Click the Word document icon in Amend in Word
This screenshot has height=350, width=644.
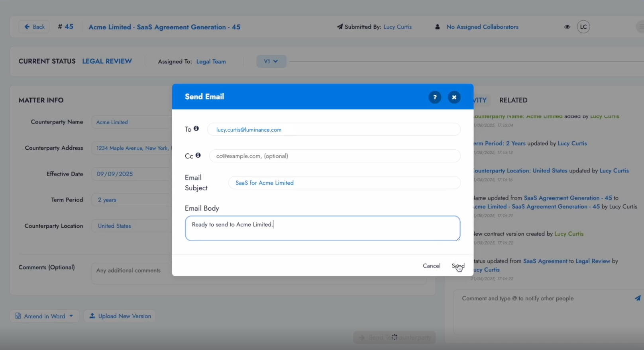(18, 316)
